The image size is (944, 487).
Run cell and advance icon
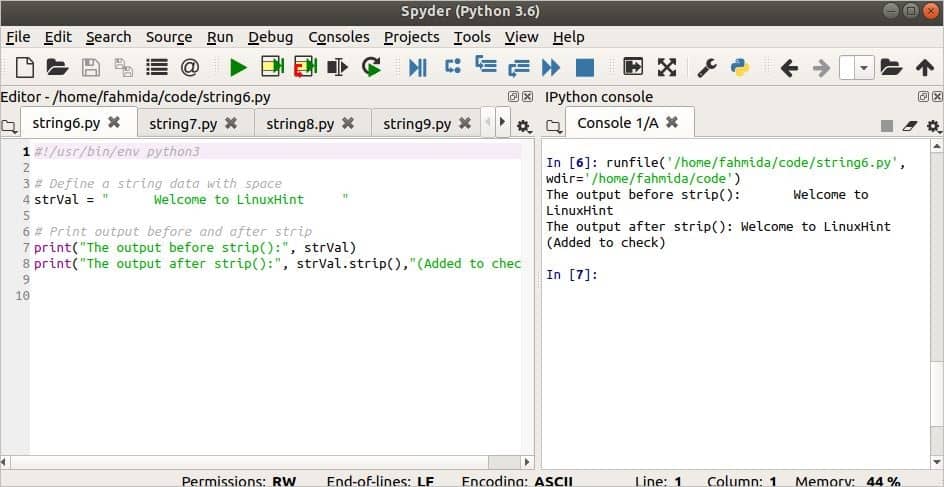[x=305, y=67]
